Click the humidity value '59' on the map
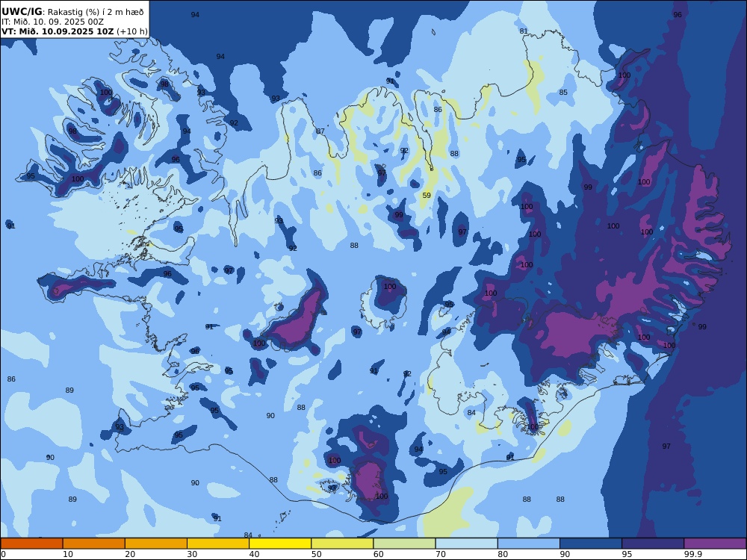This screenshot has width=747, height=560. (x=427, y=195)
